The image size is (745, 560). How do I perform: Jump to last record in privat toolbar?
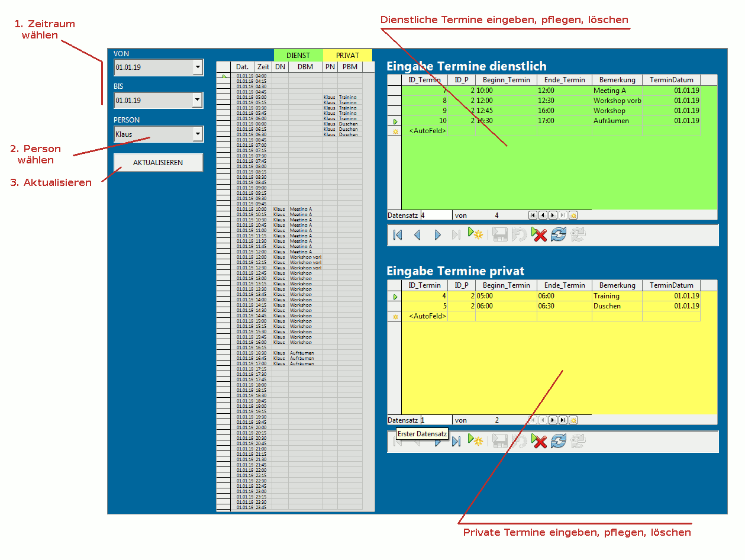(x=456, y=441)
